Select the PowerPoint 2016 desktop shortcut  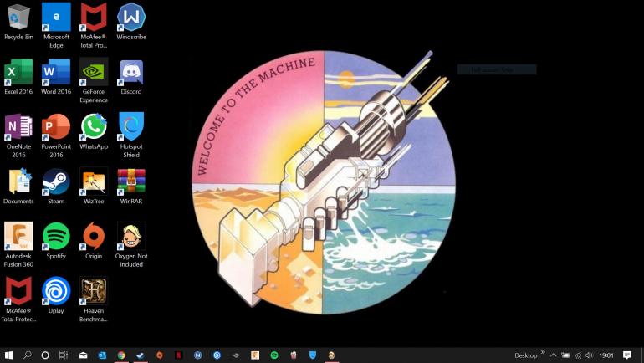pos(56,136)
